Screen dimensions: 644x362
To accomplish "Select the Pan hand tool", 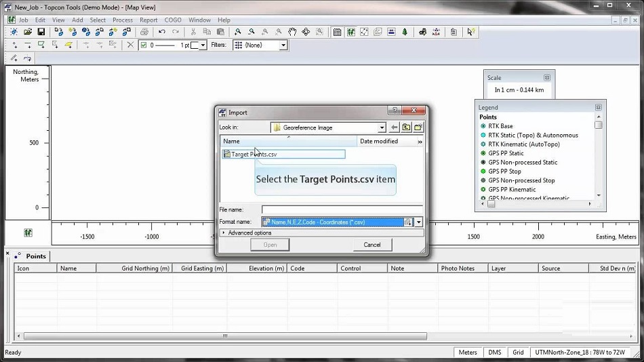I will point(292,32).
